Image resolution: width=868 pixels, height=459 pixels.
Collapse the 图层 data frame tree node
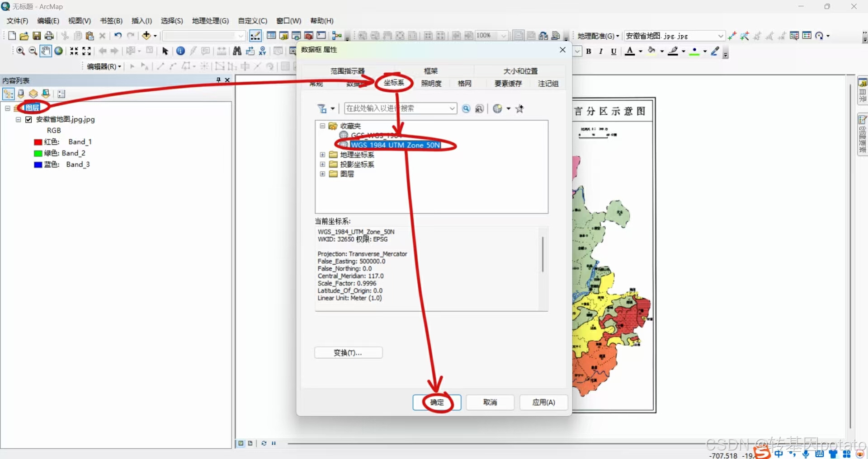coord(7,108)
